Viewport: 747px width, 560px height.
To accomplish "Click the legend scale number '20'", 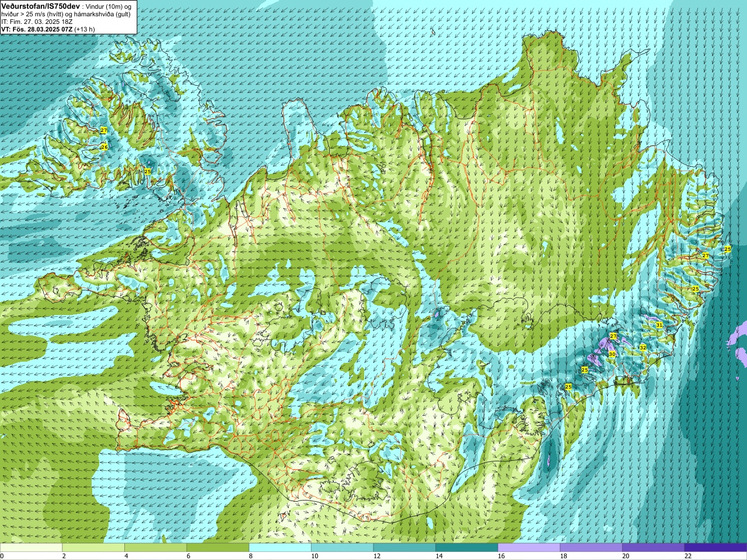I will click(626, 556).
